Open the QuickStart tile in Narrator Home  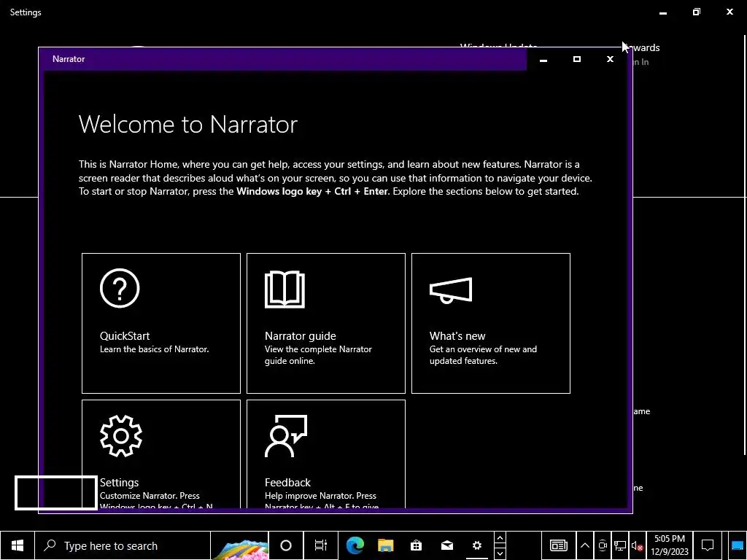click(161, 323)
